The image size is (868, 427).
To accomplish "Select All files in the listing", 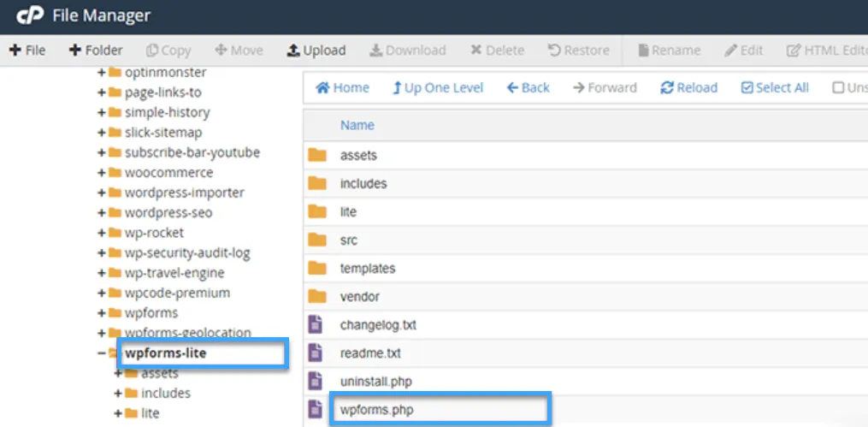I will [775, 87].
